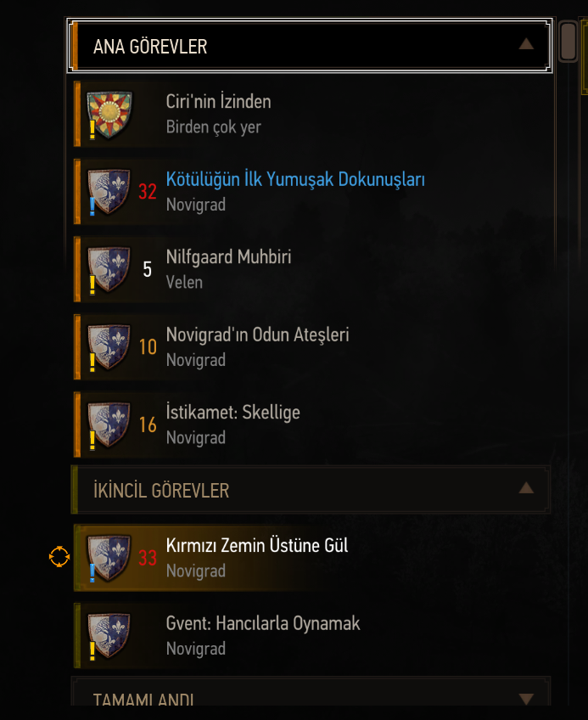Select the İKİNCİL GÖREVLER header
The image size is (588, 720).
point(311,490)
